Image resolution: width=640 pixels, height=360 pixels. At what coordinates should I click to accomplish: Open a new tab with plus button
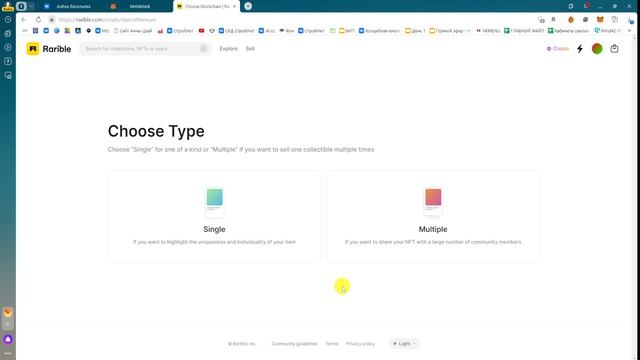[x=248, y=6]
